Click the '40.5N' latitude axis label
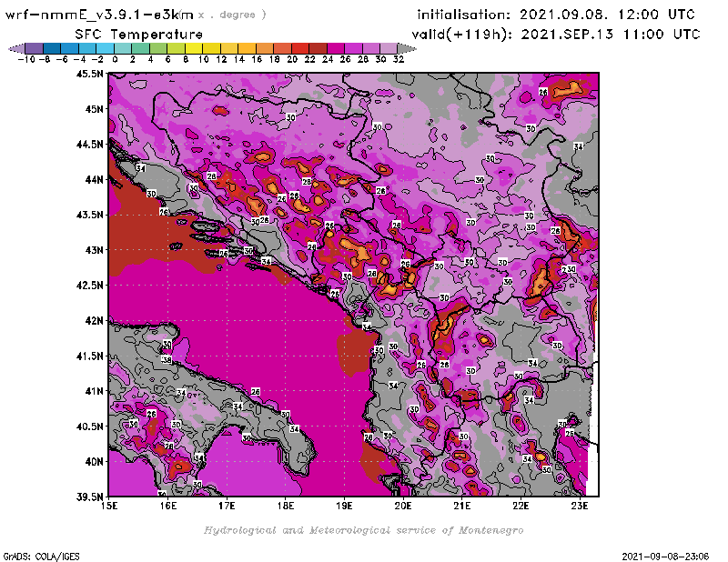The height and width of the screenshot is (562, 728). pyautogui.click(x=90, y=427)
